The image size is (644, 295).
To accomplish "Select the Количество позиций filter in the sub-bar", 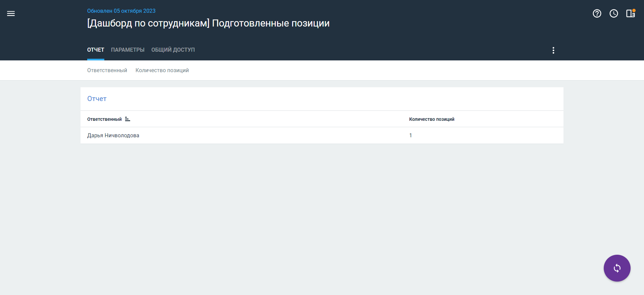I will 162,70.
